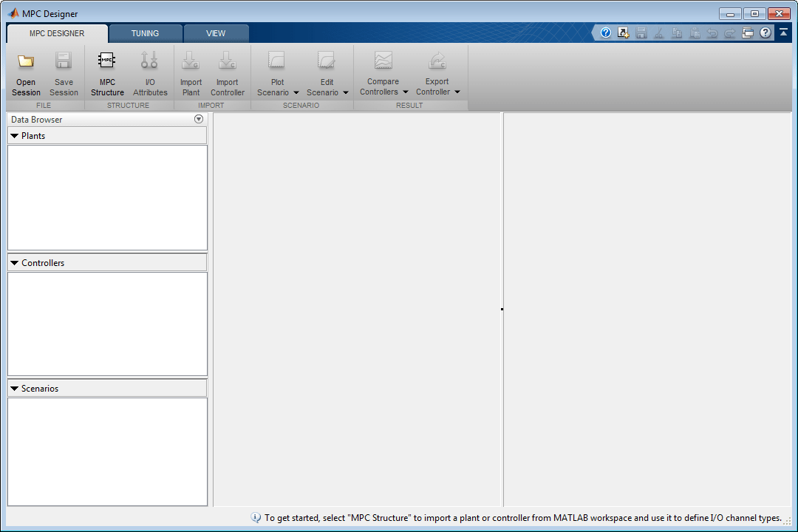Click the info icon in the status bar
The height and width of the screenshot is (532, 798).
(256, 518)
